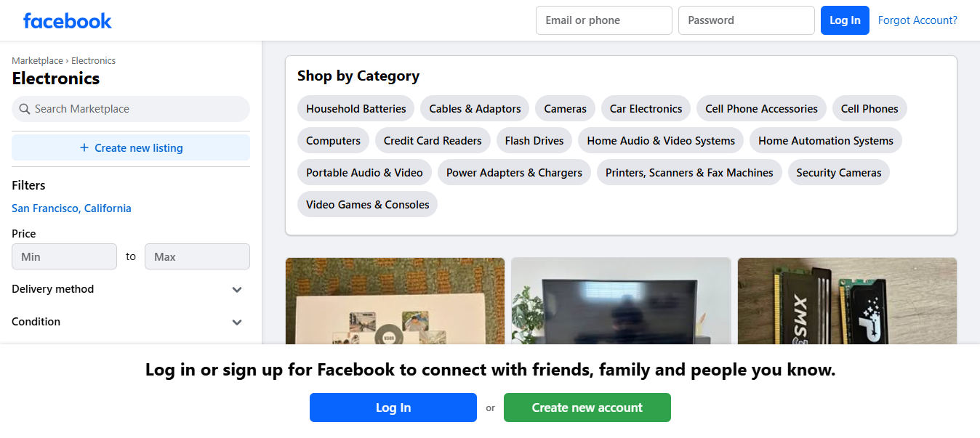
Task: Collapse the Delivery method section chevron
Action: [236, 289]
